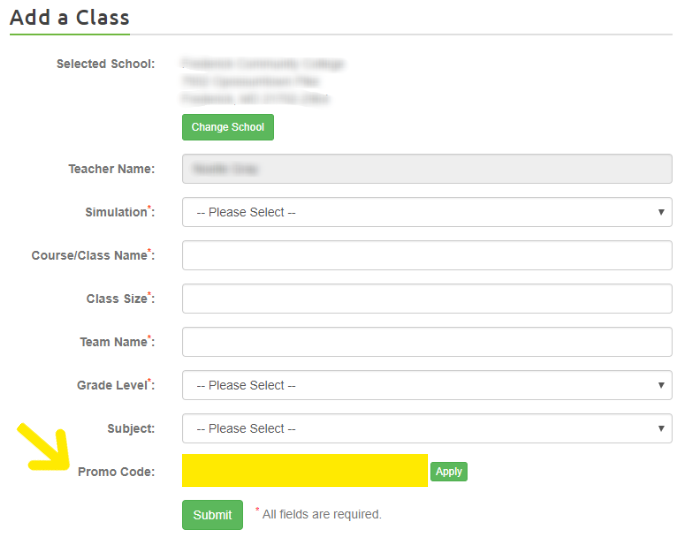This screenshot has width=691, height=542.
Task: Select the Team Name input box
Action: [427, 342]
